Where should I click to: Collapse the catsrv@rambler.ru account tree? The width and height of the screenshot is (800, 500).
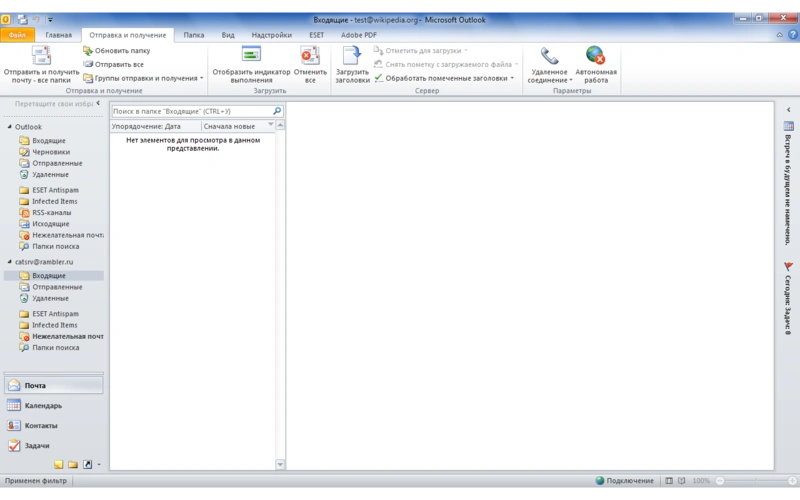click(x=9, y=261)
